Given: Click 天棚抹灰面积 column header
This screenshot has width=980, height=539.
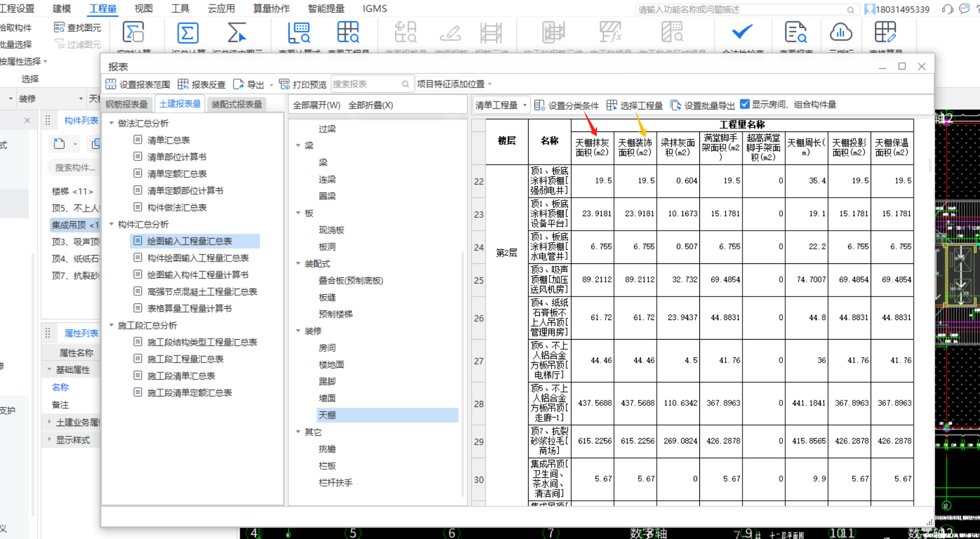Looking at the screenshot, I should click(x=592, y=148).
